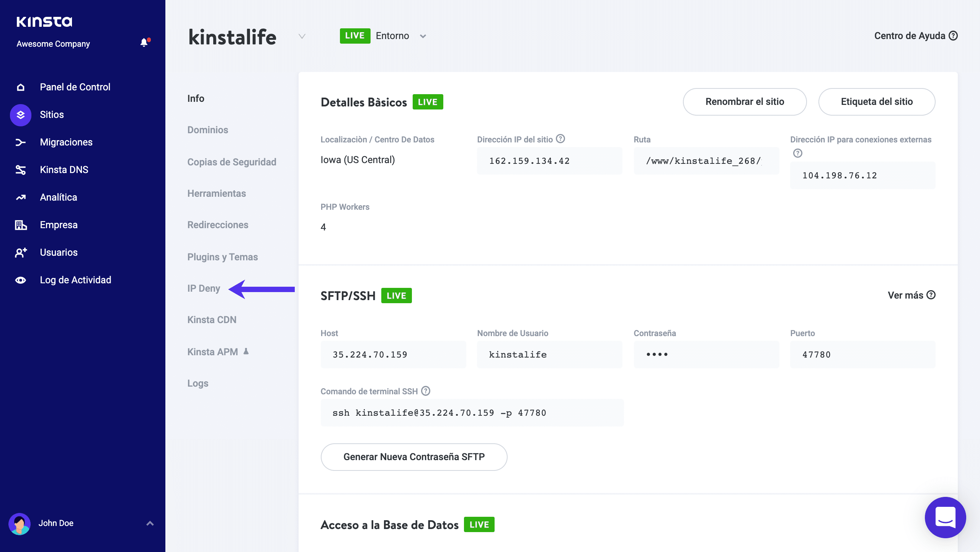The width and height of the screenshot is (980, 552).
Task: Switch to Copias de Seguridad tab
Action: point(232,162)
